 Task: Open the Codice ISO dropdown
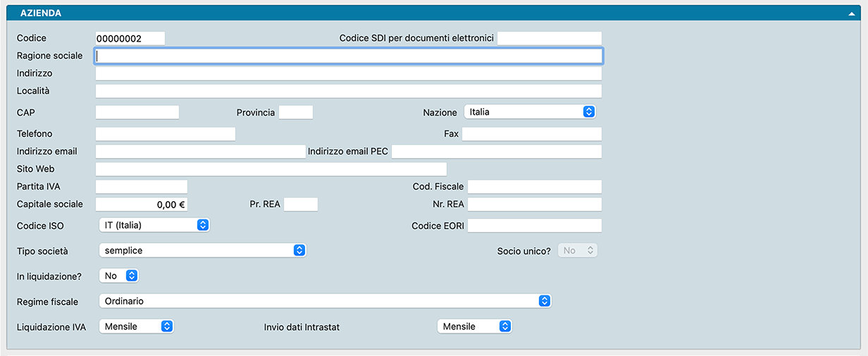click(154, 225)
